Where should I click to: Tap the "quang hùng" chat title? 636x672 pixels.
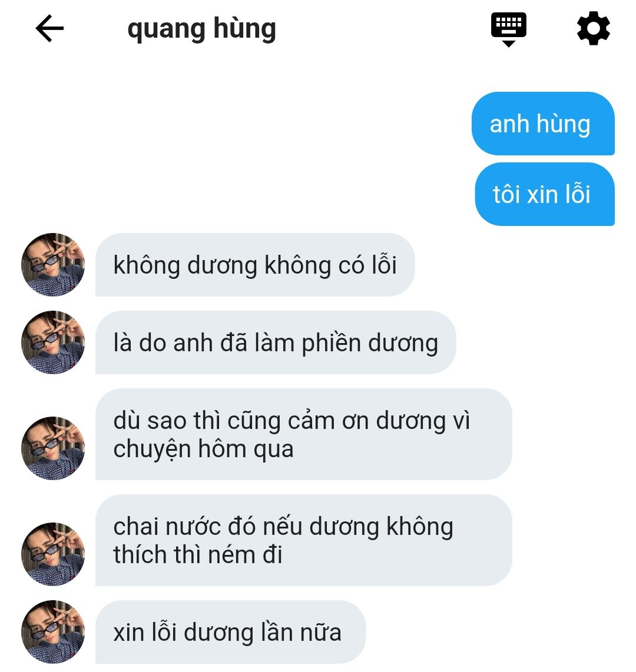[x=201, y=29]
